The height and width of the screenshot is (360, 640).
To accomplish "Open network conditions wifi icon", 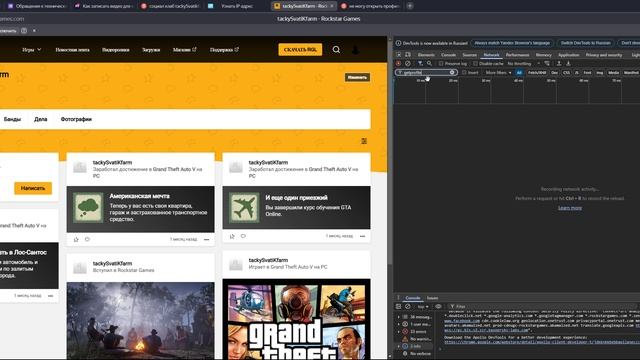I will coord(547,64).
